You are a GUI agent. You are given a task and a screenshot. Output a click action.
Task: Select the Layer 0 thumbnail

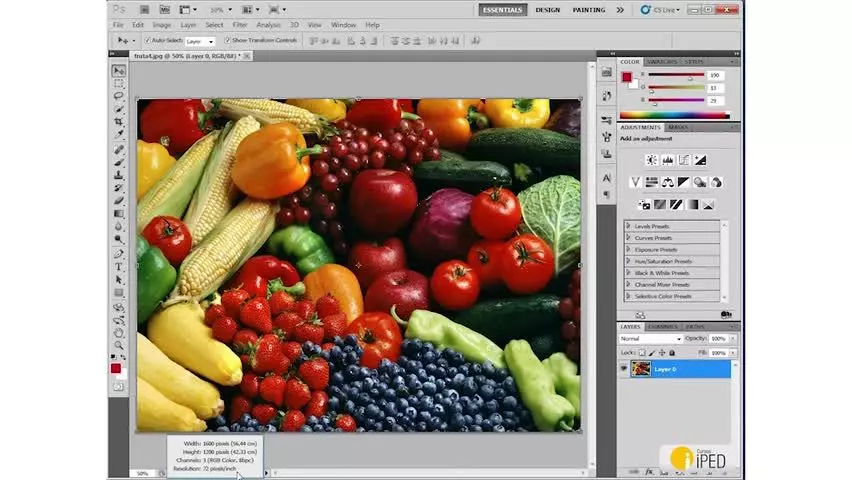click(641, 369)
